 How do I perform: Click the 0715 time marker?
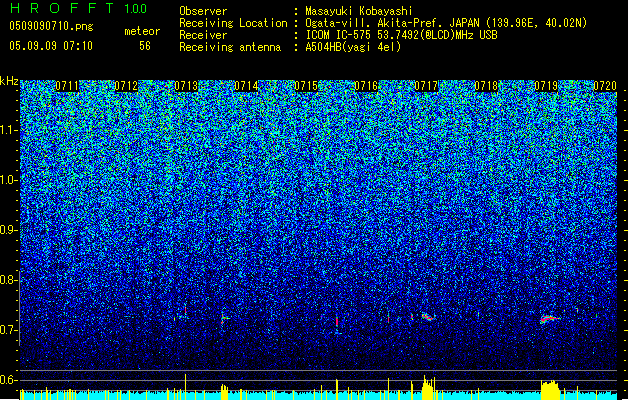pos(306,86)
